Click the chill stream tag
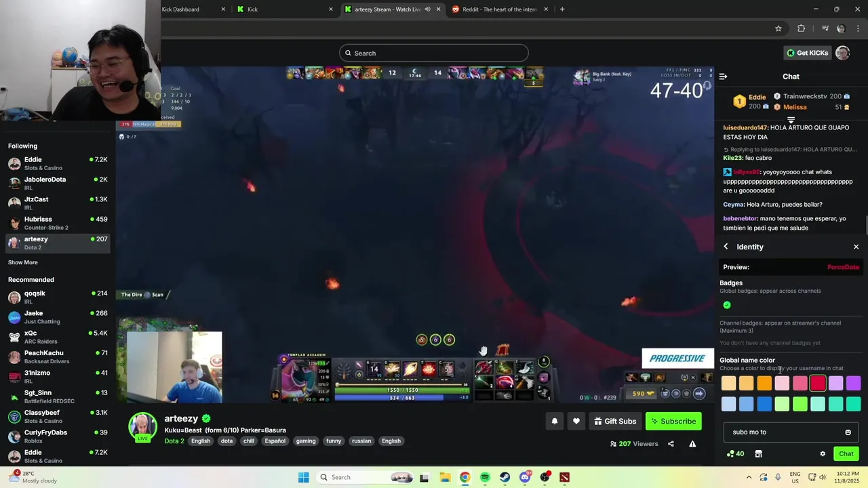 tap(248, 441)
